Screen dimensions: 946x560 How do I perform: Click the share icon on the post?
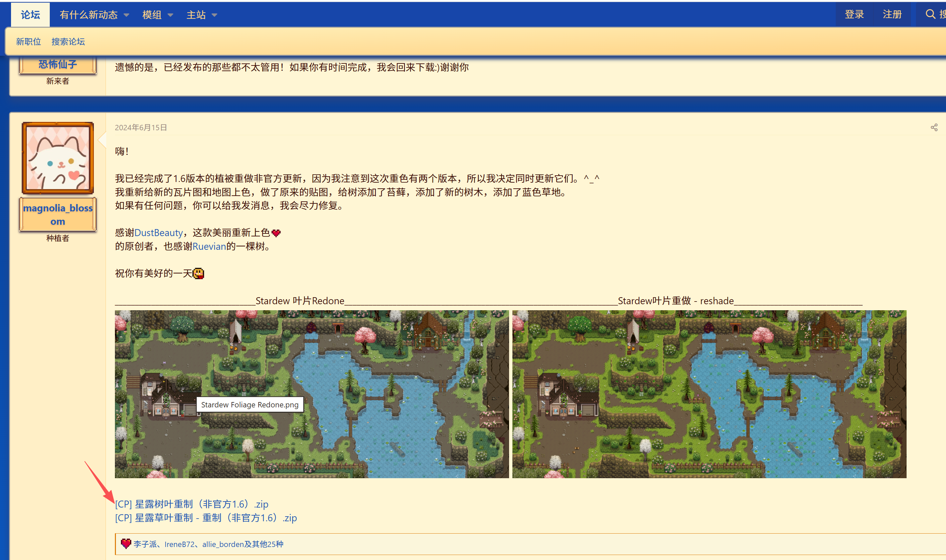[x=934, y=128]
